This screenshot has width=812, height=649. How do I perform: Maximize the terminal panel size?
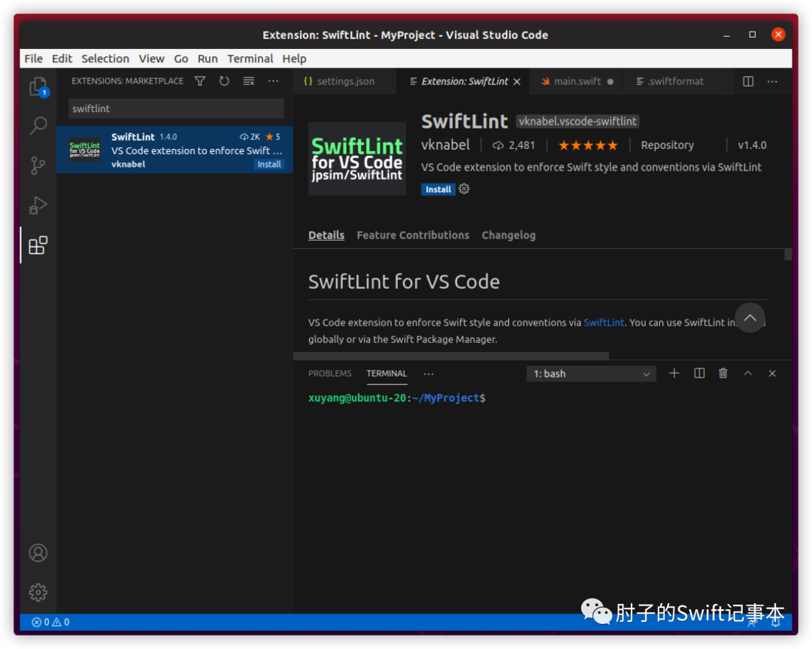748,374
